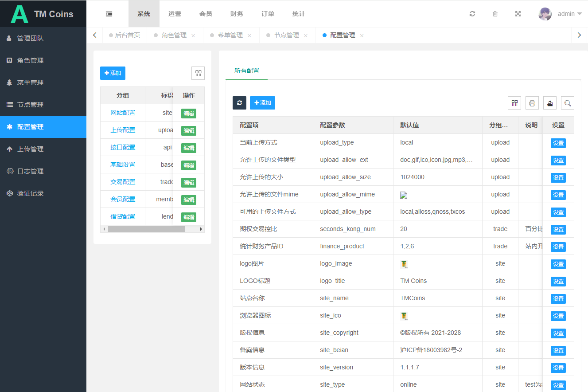Toggle fullscreen using the expand icon
Image resolution: width=588 pixels, height=392 pixels.
click(518, 14)
